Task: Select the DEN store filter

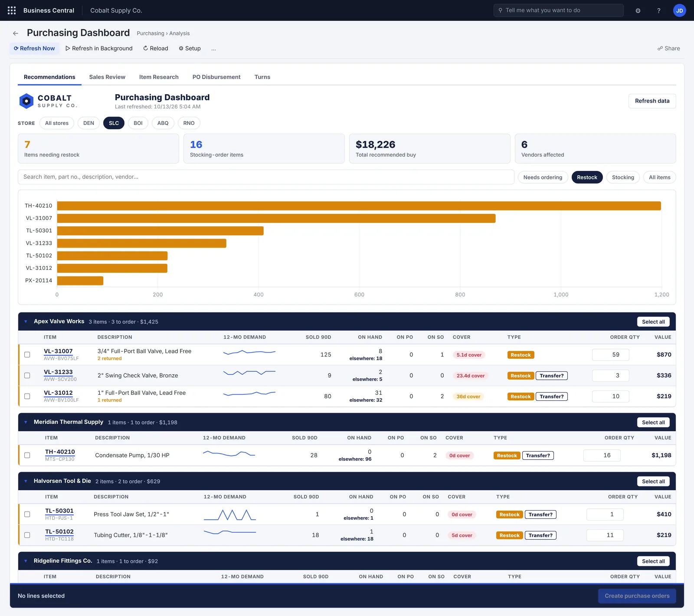Action: coord(88,123)
